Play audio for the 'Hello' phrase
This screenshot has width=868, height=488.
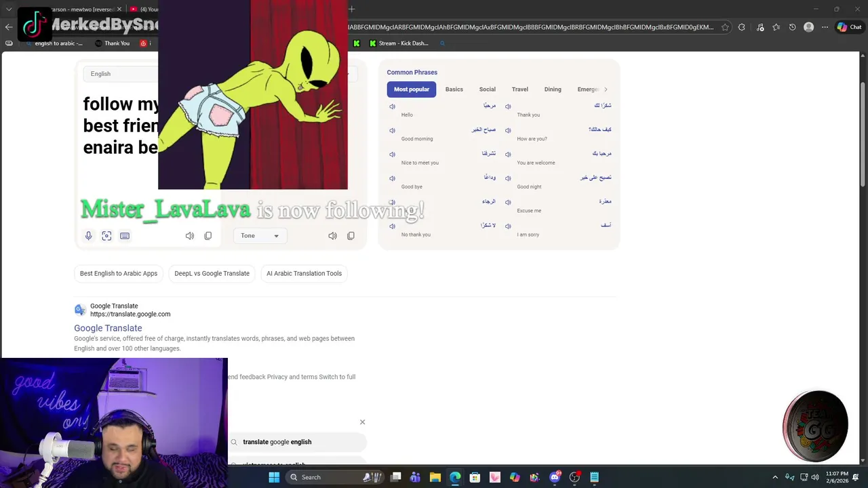coord(392,106)
